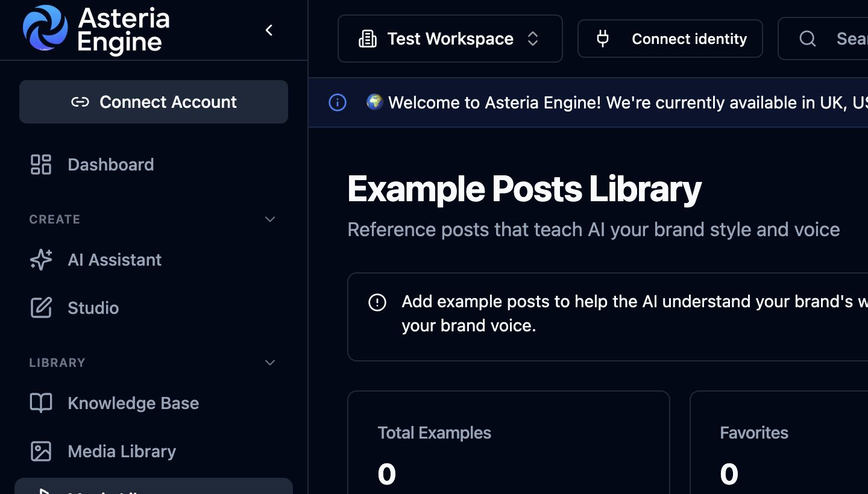
Task: Click the search magnifier icon
Action: coord(808,39)
